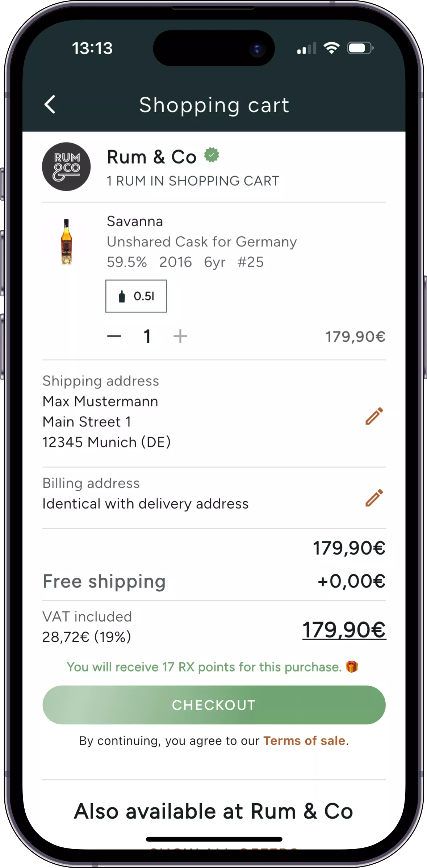Screen dimensions: 427x868
Task: Open the Savanna rum bottle thumbnail
Action: (66, 242)
